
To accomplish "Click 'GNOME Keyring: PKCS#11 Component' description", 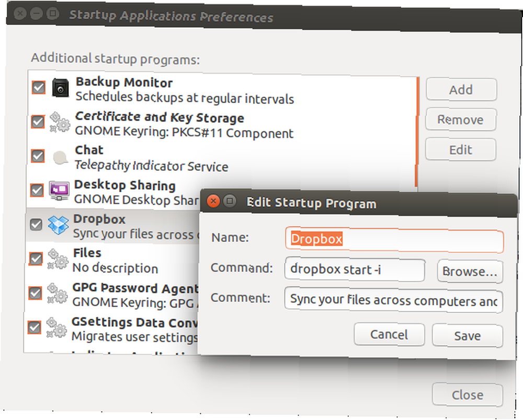I will pos(184,133).
